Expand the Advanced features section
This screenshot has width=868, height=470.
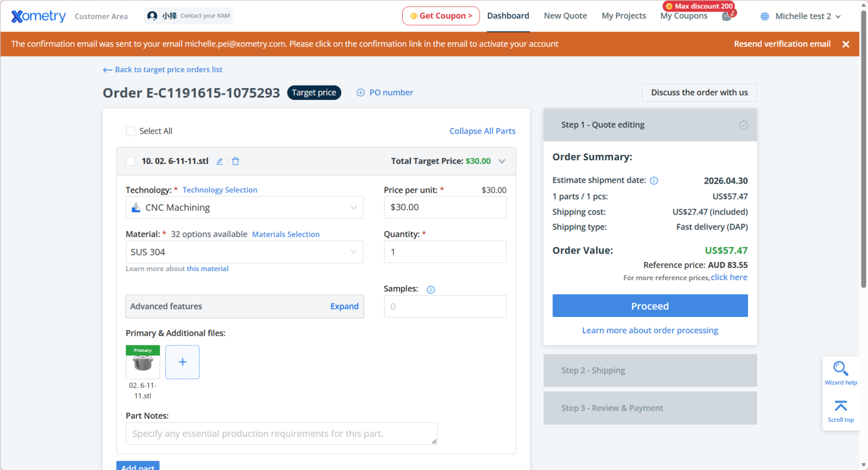(x=344, y=307)
